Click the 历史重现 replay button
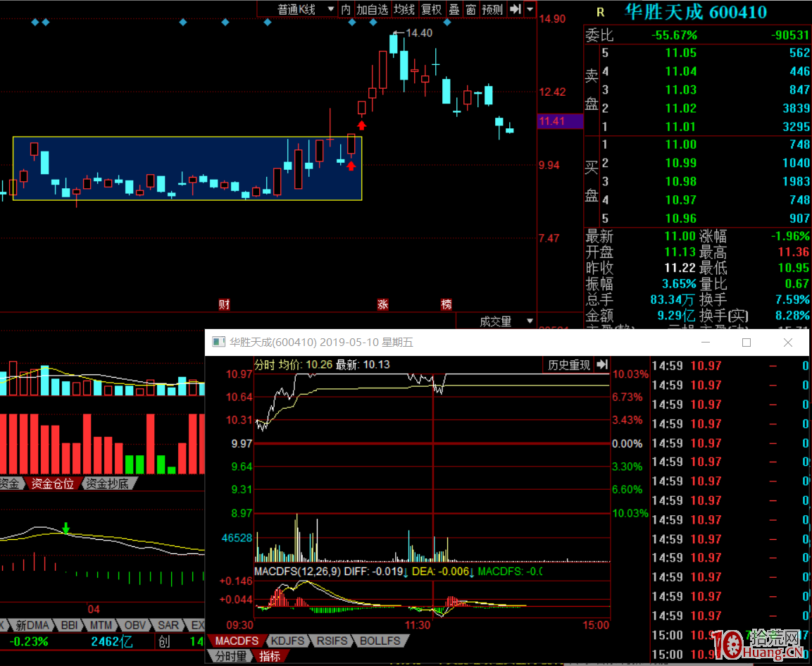 pyautogui.click(x=568, y=365)
